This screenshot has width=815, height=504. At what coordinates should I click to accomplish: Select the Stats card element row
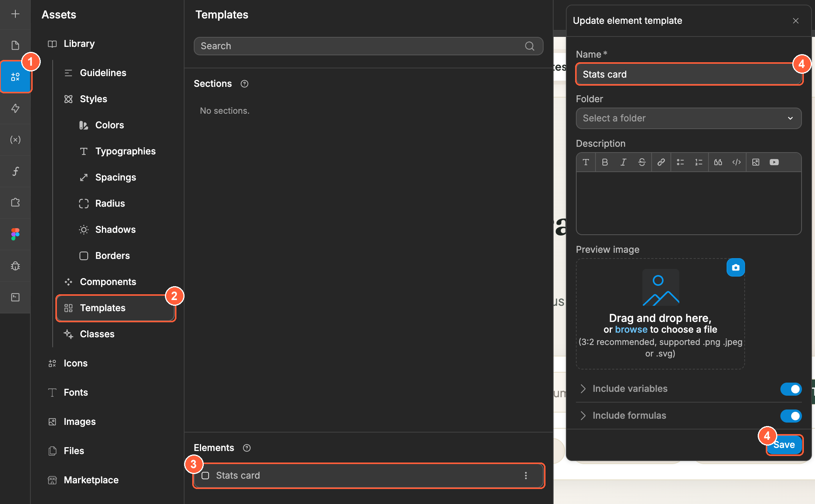tap(368, 476)
